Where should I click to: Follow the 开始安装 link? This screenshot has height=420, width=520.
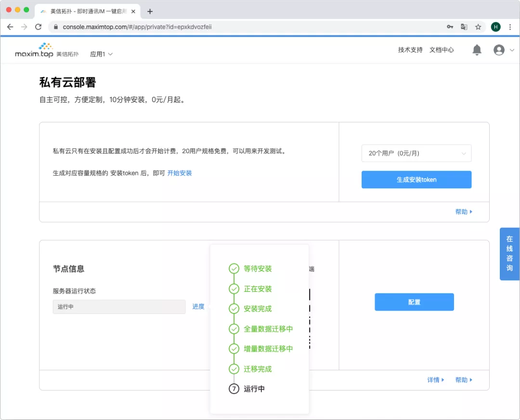[180, 173]
